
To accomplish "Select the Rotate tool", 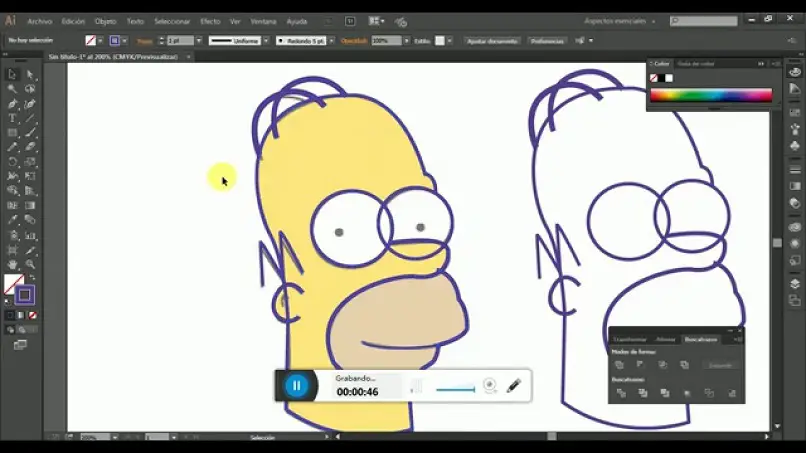I will [12, 162].
